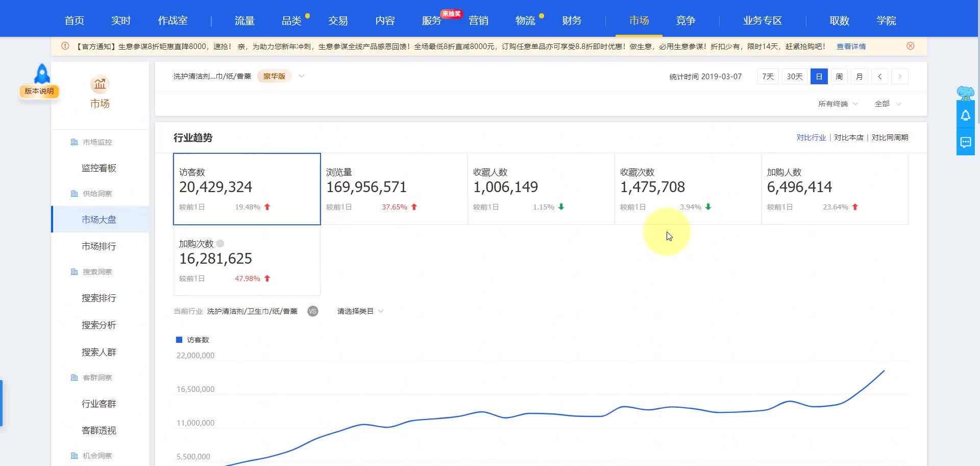Click the 市场 chart icon in sidebar
Screen dimensions: 980x466
[100, 84]
